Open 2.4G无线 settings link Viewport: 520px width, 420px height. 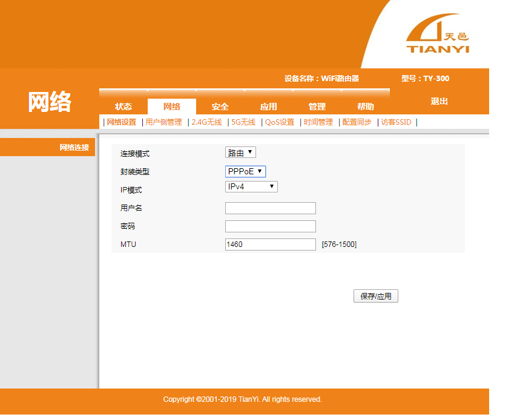[206, 122]
